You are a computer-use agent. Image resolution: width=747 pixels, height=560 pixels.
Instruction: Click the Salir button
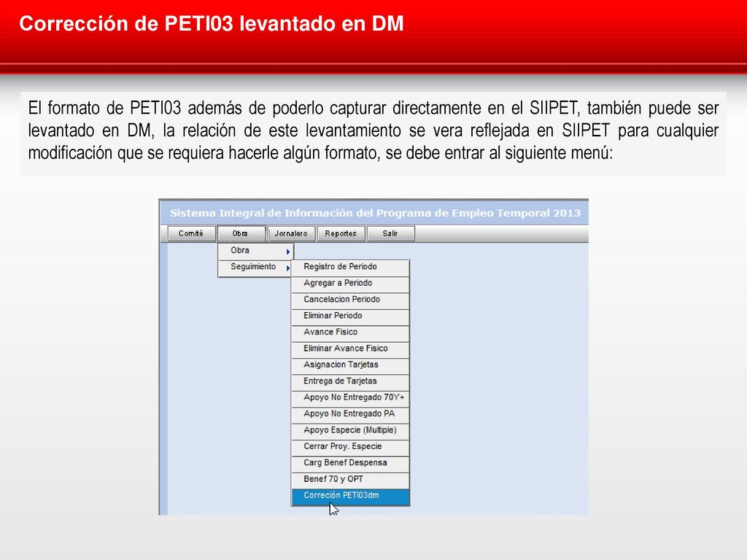point(391,233)
